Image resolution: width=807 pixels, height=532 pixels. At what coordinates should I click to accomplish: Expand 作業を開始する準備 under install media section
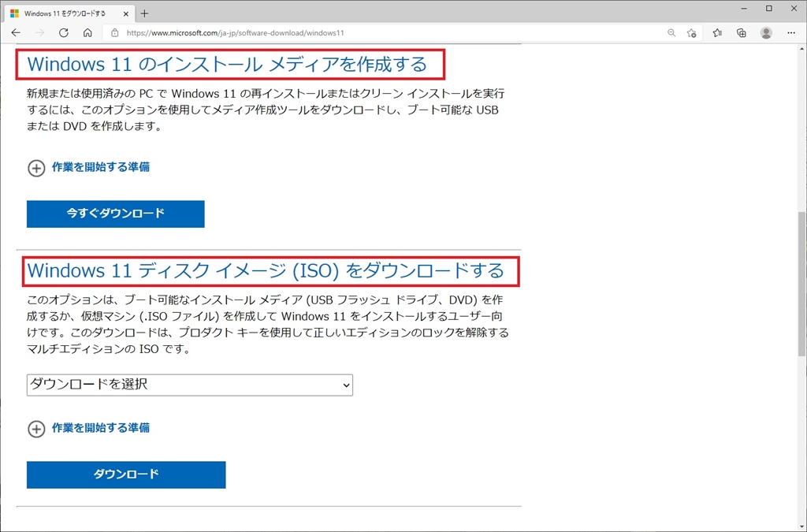(x=88, y=167)
